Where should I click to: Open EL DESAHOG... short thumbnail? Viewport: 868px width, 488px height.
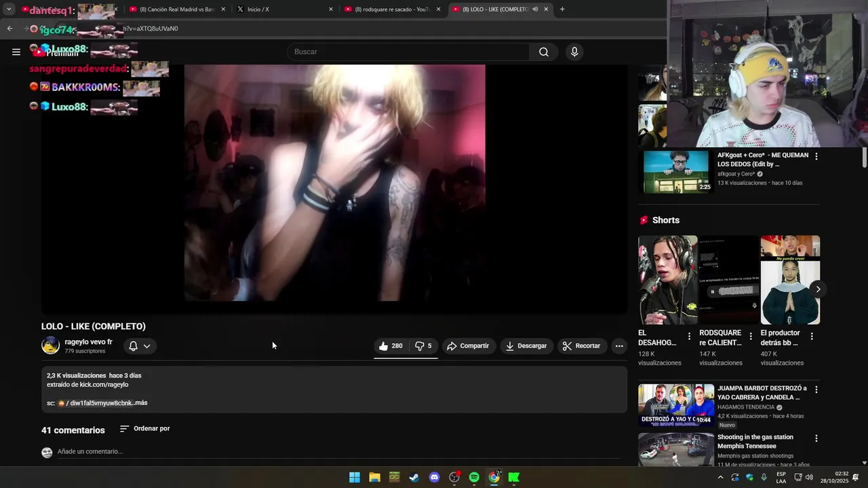(x=668, y=280)
